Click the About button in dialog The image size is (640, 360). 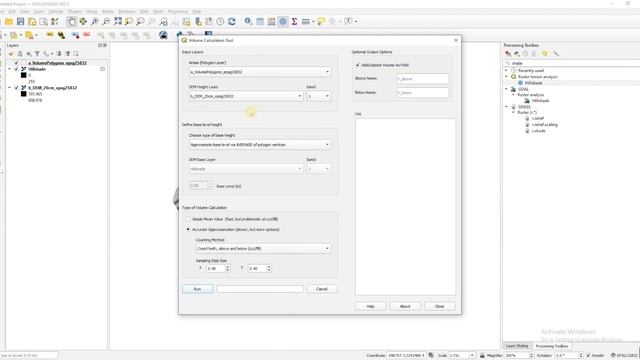coord(405,306)
